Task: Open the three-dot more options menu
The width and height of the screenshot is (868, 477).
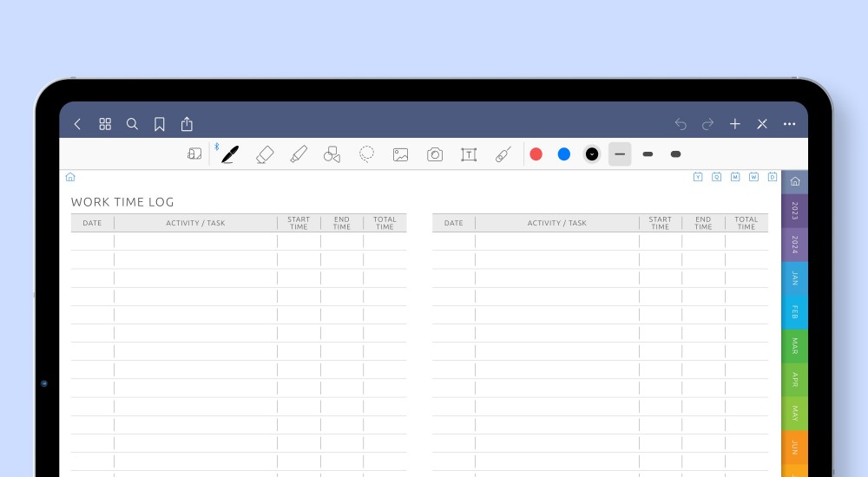Action: click(x=789, y=124)
